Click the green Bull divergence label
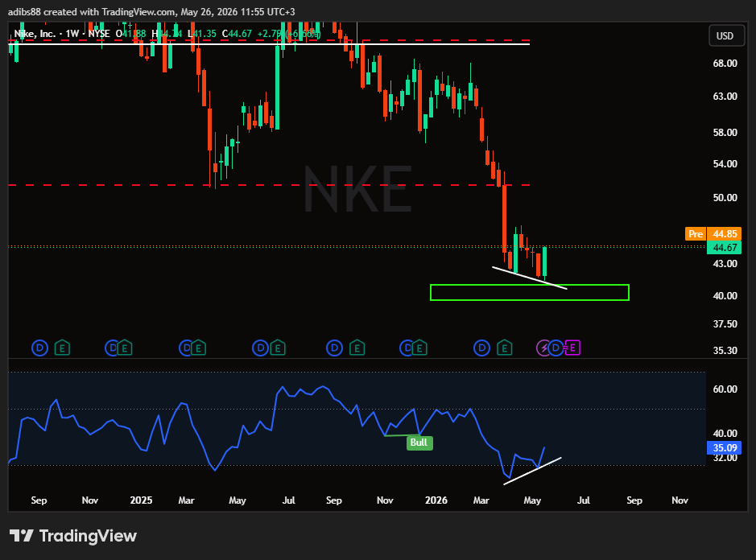 click(419, 443)
